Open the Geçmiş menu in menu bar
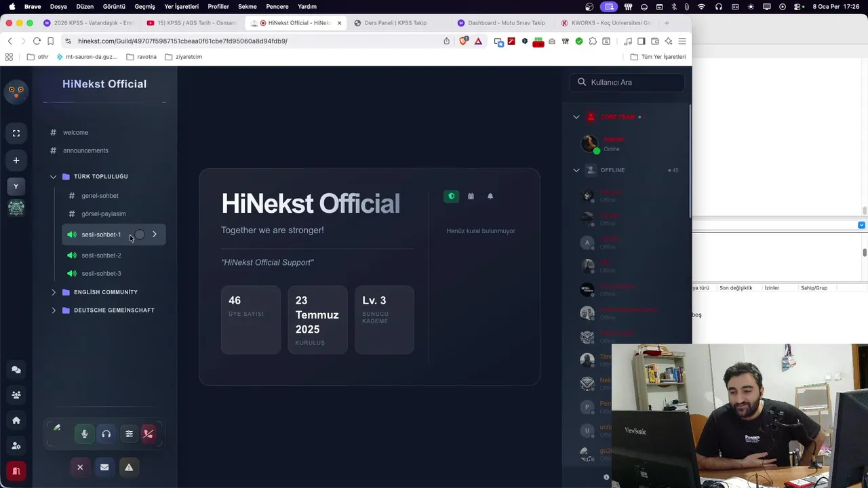This screenshot has height=488, width=868. point(144,6)
